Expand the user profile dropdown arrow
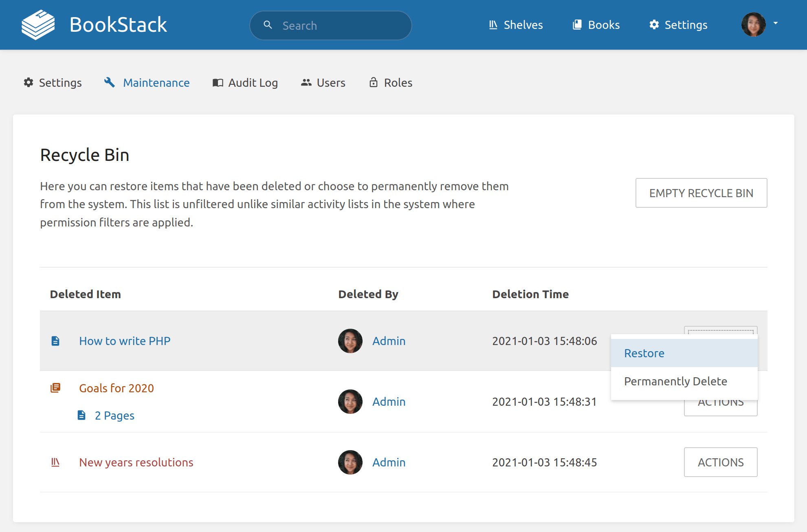807x532 pixels. click(x=776, y=23)
